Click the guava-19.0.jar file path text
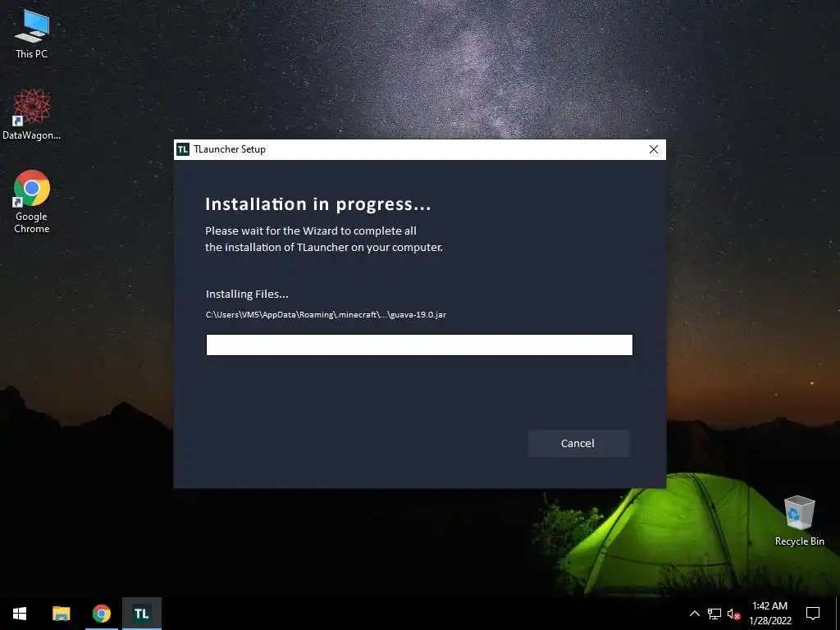This screenshot has height=630, width=840. tap(326, 314)
